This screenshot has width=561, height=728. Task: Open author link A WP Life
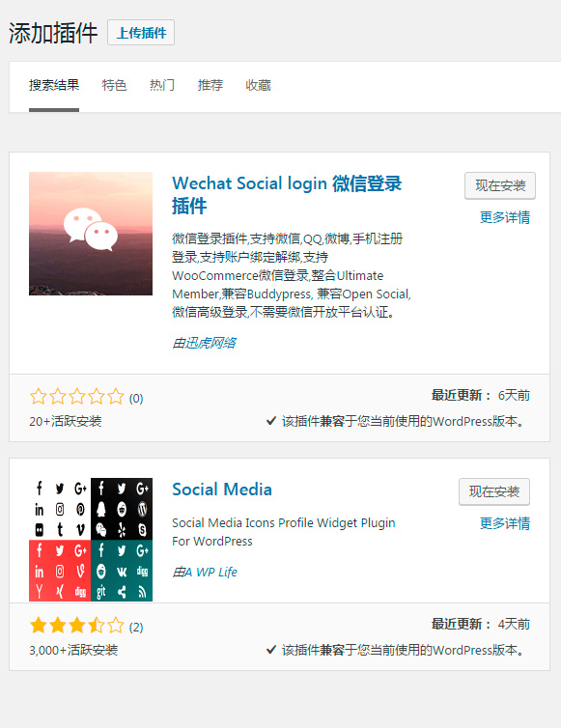tap(210, 572)
